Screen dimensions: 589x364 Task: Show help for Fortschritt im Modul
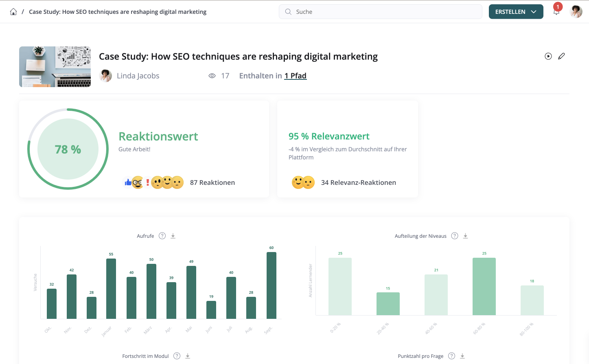[177, 356]
